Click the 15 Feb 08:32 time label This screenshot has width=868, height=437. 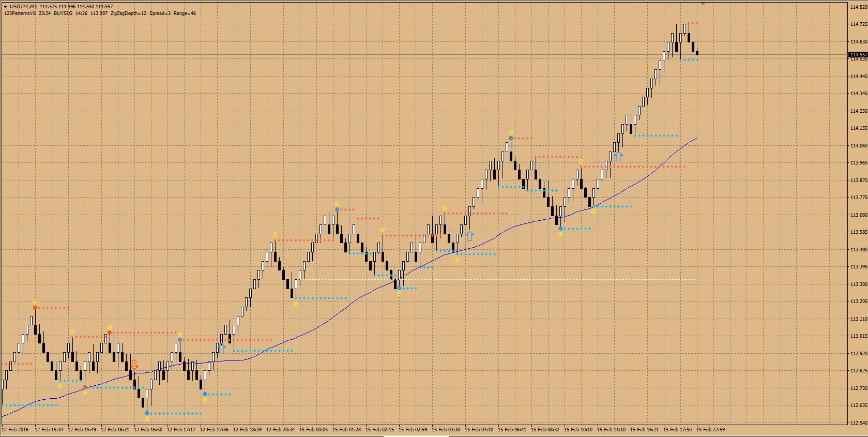coord(545,429)
